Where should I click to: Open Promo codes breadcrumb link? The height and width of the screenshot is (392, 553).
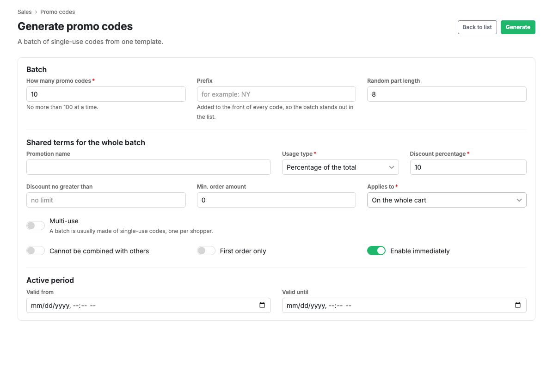click(x=57, y=12)
